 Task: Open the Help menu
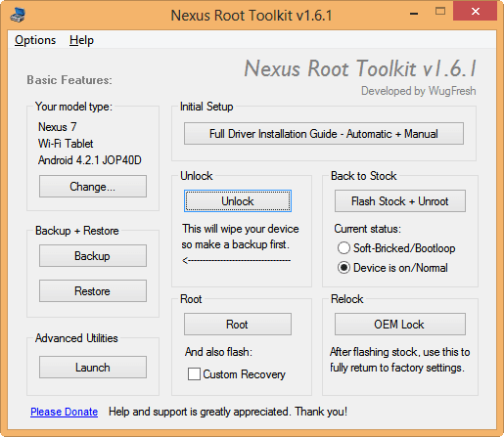[81, 40]
